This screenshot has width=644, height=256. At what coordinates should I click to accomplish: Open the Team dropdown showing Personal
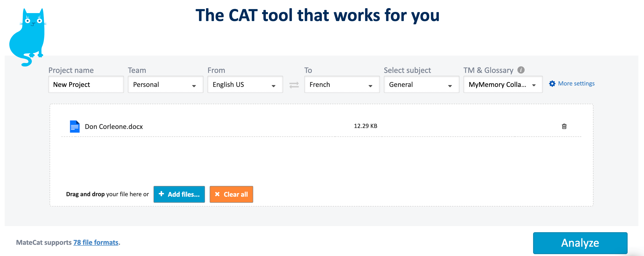(x=165, y=85)
